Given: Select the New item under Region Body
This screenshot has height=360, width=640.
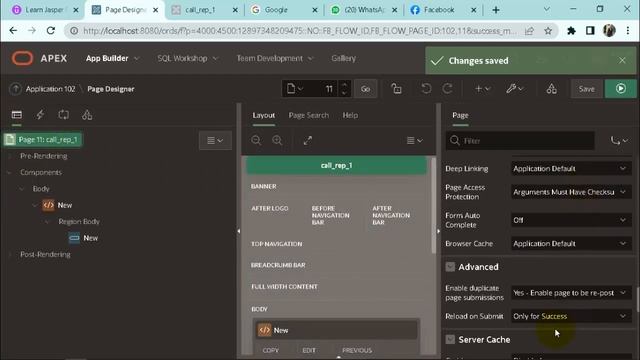Looking at the screenshot, I should click(84, 238).
